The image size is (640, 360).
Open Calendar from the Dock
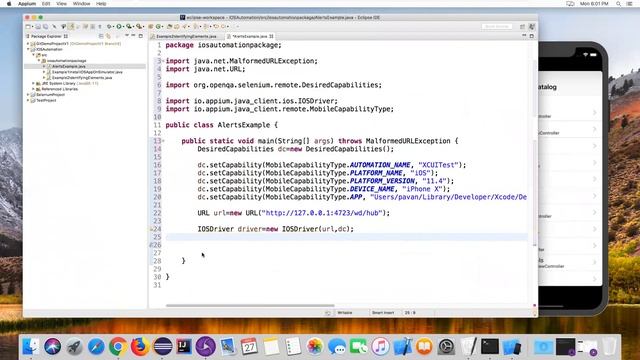point(249,347)
